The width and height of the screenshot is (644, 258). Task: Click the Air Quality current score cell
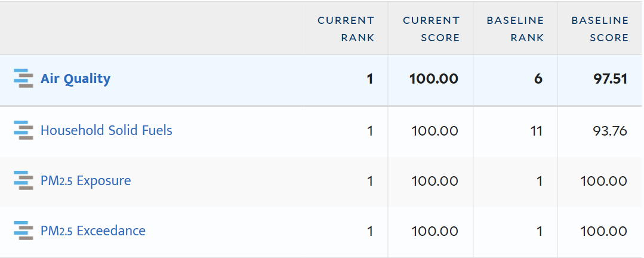[x=434, y=79]
